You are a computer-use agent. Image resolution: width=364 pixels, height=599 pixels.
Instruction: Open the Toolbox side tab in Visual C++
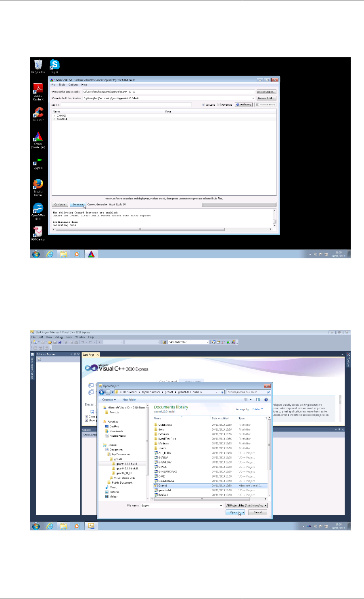tap(349, 359)
